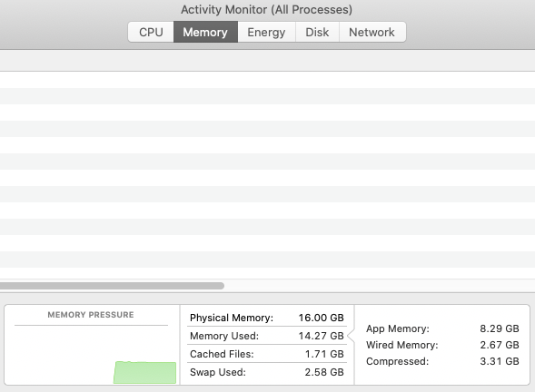The image size is (535, 392).
Task: Open the Energy tab
Action: [x=266, y=32]
